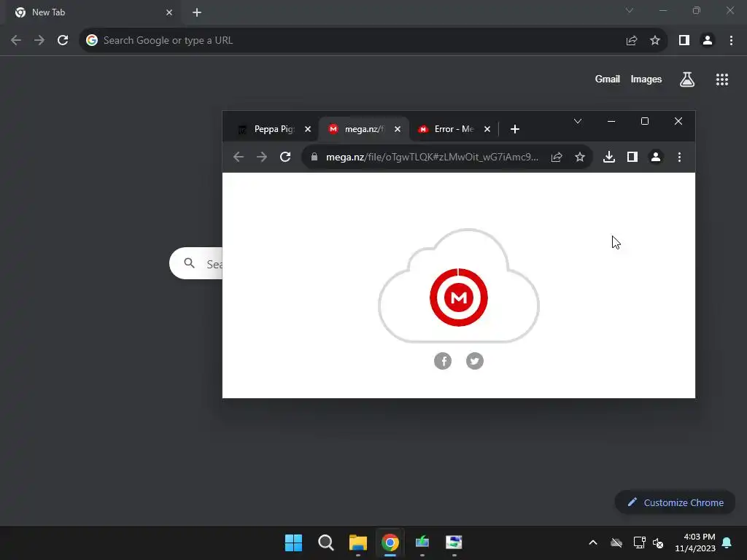Open MEGA's Twitter link
The height and width of the screenshot is (560, 747).
pos(474,361)
